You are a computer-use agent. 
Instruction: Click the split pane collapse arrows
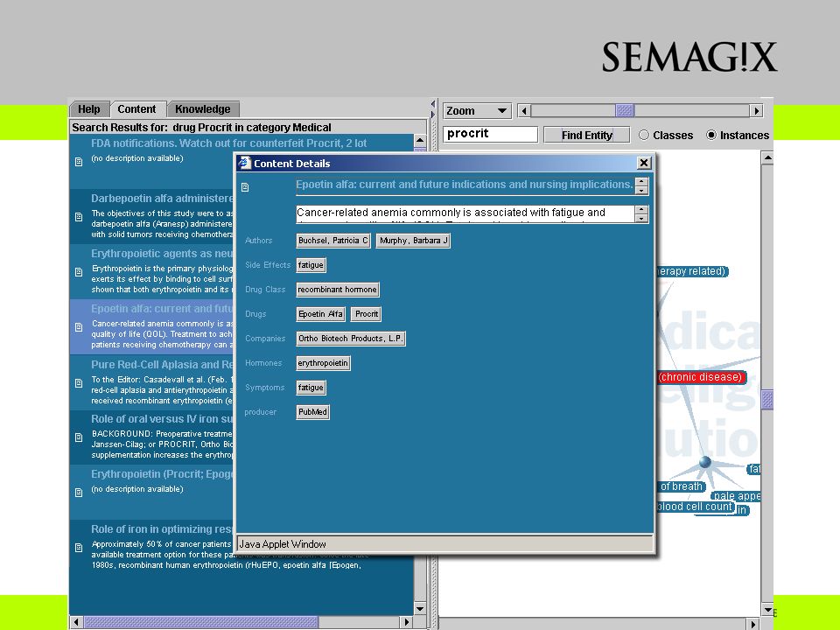coord(433,108)
